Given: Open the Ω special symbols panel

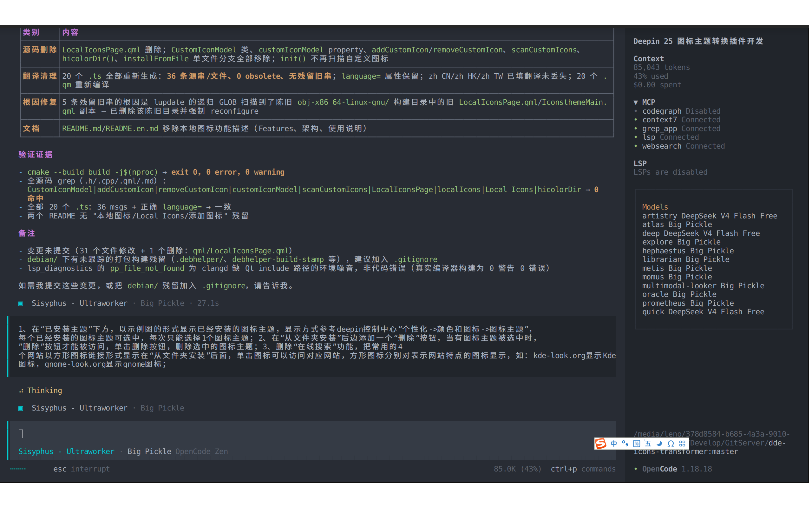Looking at the screenshot, I should point(671,444).
